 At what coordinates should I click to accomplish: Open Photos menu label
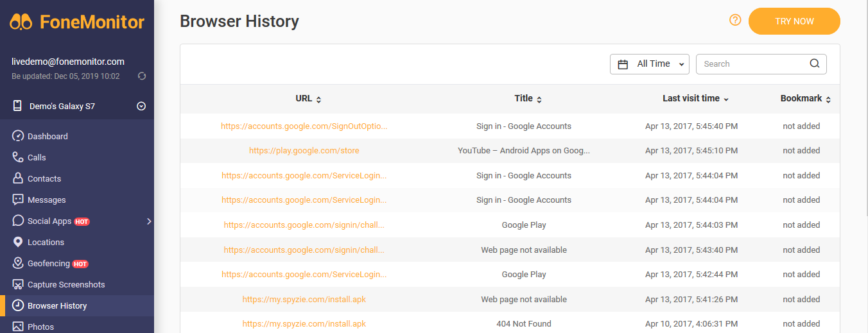41,327
